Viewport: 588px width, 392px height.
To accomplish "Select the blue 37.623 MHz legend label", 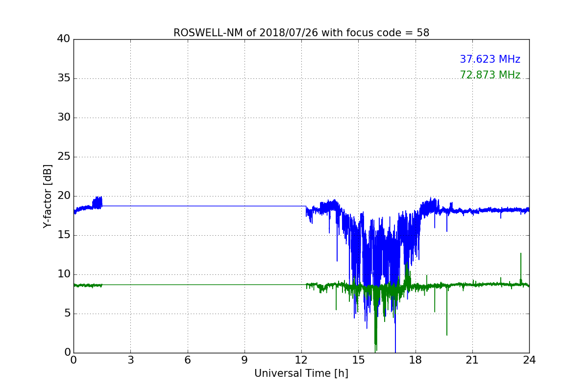I will coord(490,59).
